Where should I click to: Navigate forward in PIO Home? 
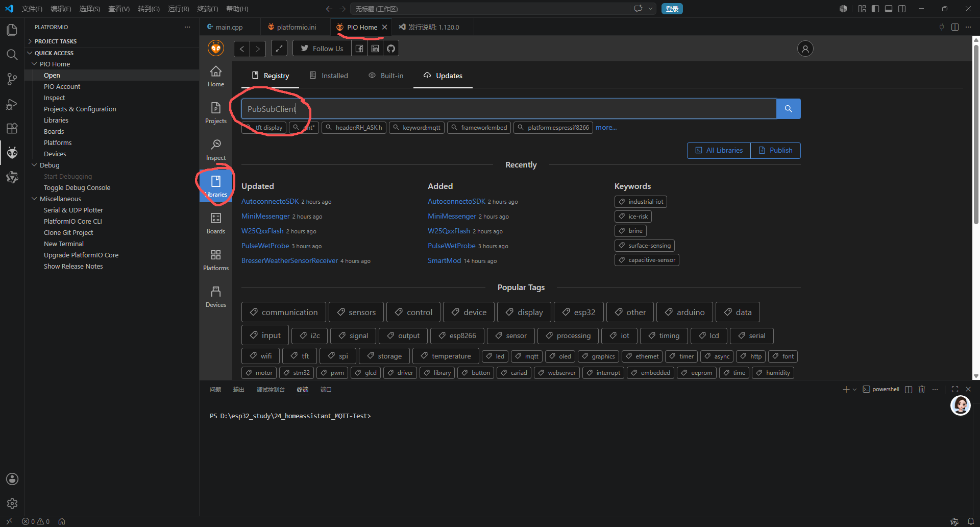[x=258, y=49]
